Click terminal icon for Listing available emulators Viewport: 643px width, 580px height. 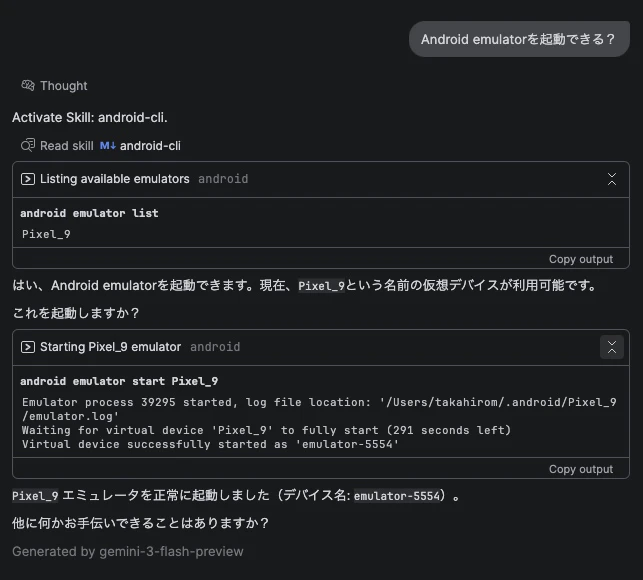(x=28, y=179)
